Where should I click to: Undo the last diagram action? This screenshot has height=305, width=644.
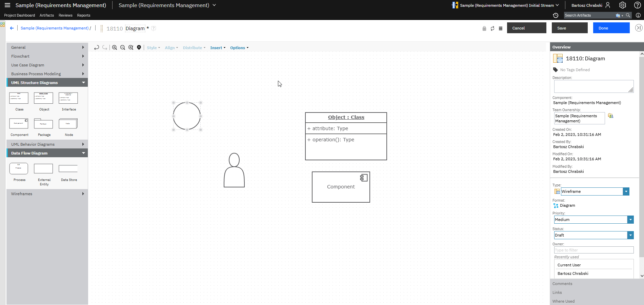pos(97,48)
